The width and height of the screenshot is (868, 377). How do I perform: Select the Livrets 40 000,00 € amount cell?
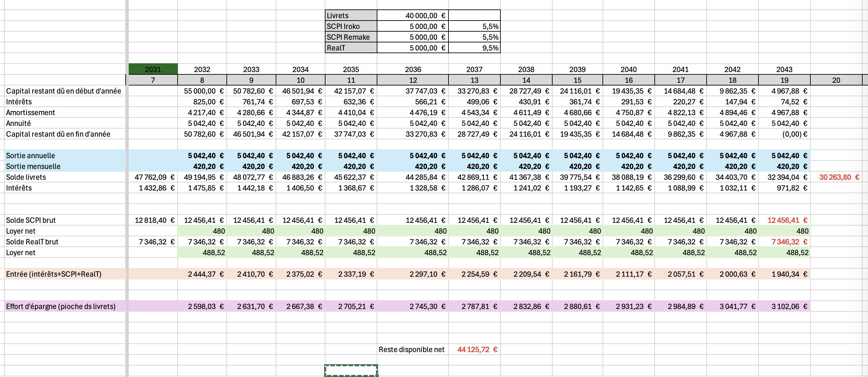(x=412, y=15)
